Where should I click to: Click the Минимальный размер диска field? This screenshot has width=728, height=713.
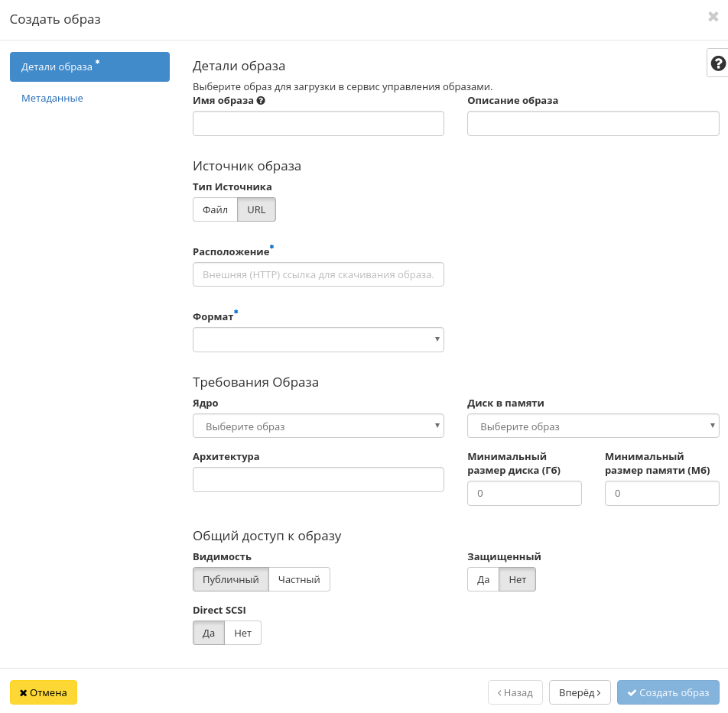pos(524,494)
